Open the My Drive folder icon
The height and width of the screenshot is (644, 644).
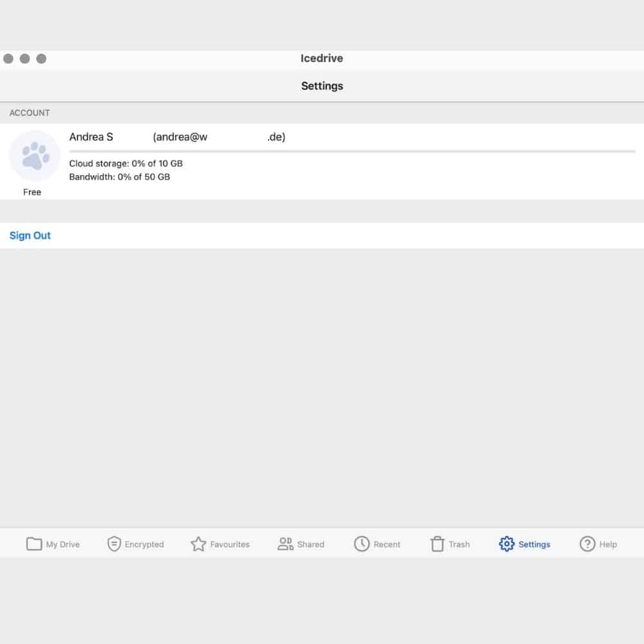tap(34, 544)
